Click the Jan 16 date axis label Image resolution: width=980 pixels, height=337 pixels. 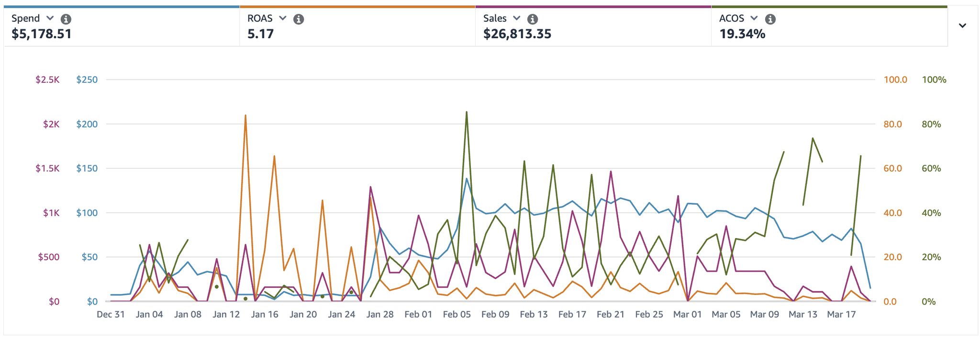click(x=264, y=315)
